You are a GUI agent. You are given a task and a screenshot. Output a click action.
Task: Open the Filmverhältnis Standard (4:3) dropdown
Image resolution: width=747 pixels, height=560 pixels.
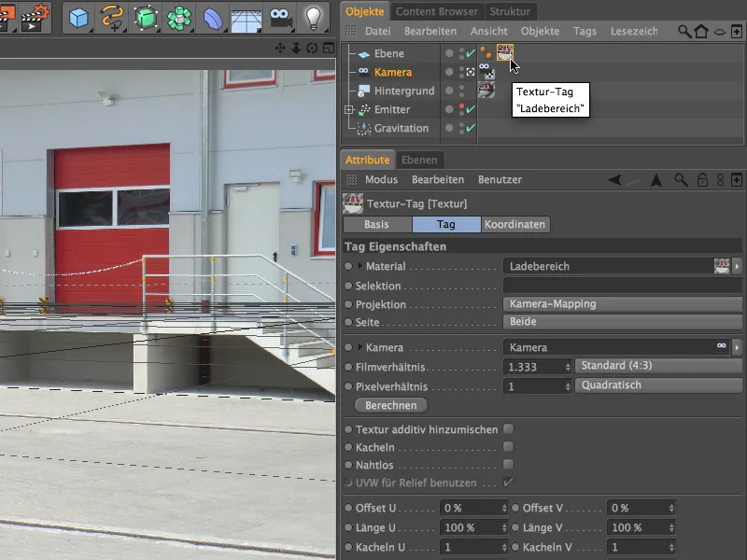tap(658, 365)
